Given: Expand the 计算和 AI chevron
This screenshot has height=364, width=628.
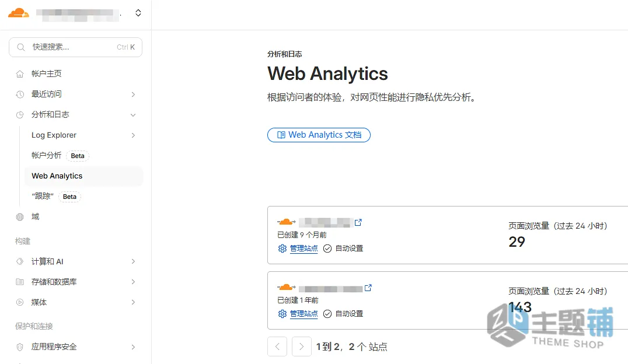Looking at the screenshot, I should pos(133,261).
